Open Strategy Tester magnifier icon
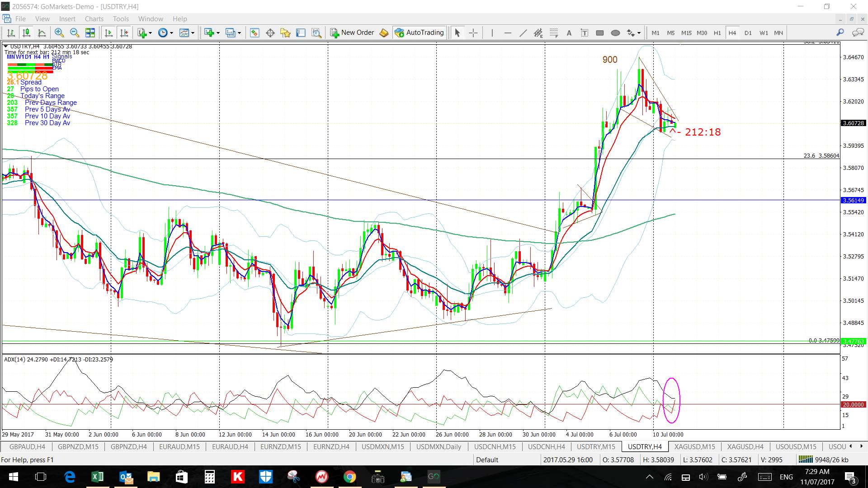 316,33
